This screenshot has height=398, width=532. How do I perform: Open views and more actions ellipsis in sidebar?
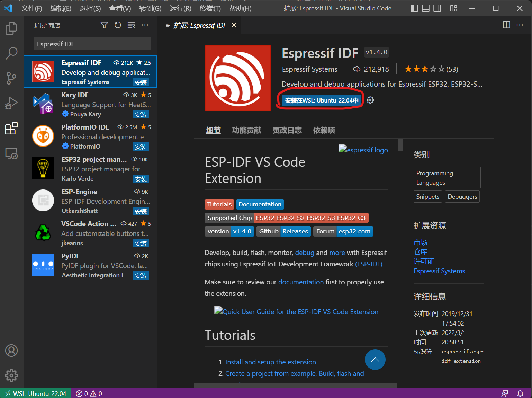(x=145, y=25)
